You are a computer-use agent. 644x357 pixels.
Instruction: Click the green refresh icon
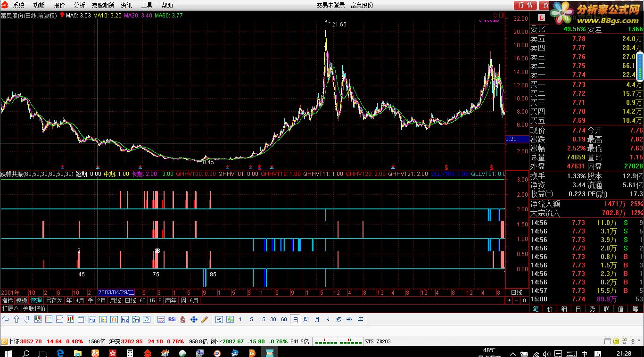[230, 319]
